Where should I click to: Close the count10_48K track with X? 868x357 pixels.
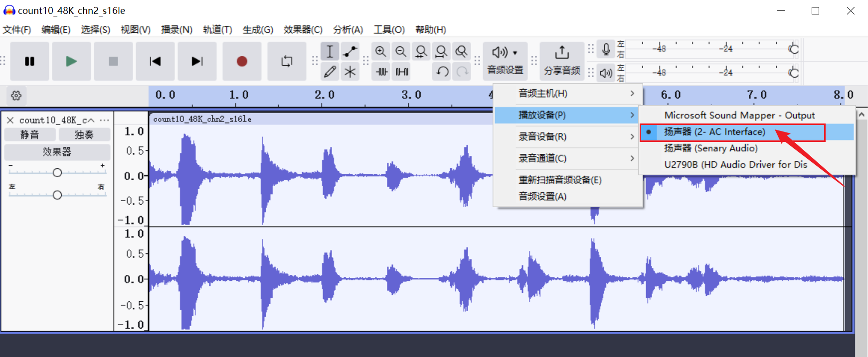10,120
